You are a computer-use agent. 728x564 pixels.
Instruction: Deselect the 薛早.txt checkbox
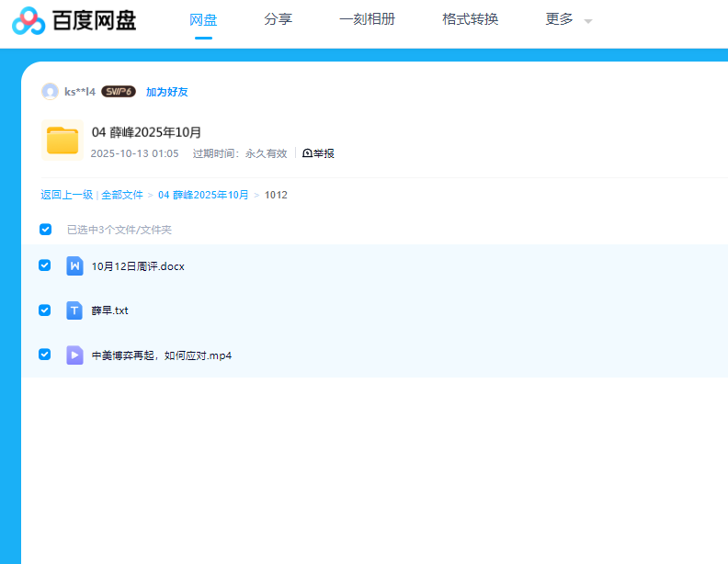pyautogui.click(x=44, y=310)
